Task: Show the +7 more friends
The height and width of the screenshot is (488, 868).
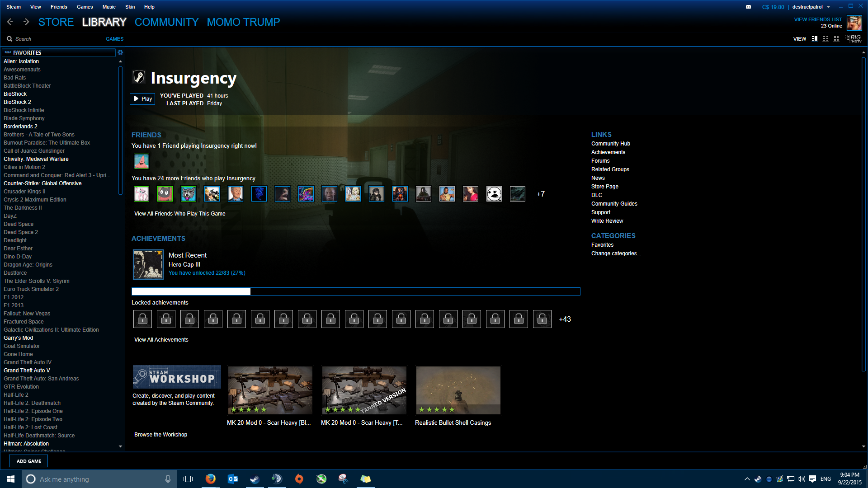Action: (x=541, y=194)
